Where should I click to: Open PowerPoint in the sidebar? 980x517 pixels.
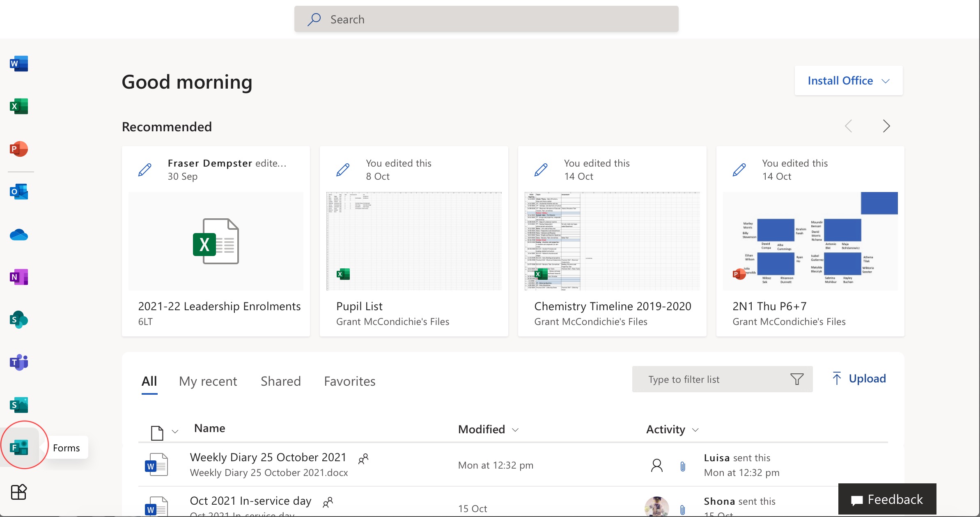19,149
